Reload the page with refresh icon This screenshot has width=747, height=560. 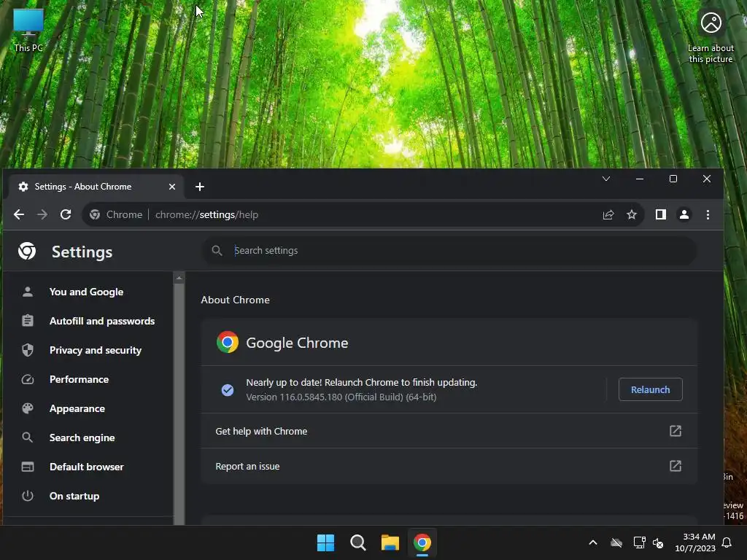[66, 215]
